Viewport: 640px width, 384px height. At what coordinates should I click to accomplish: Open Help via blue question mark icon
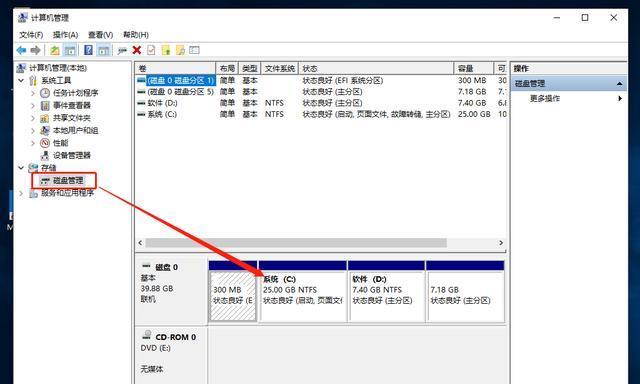[88, 50]
